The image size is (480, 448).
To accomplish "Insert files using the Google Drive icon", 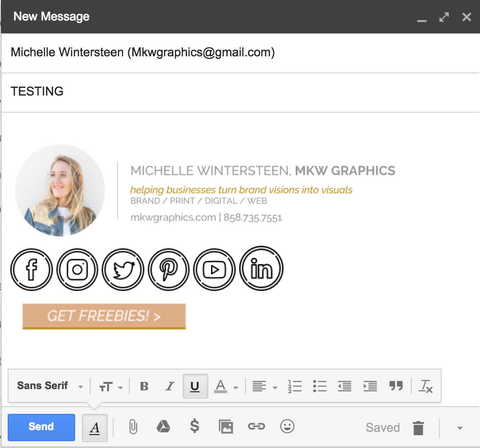I will coord(164,427).
